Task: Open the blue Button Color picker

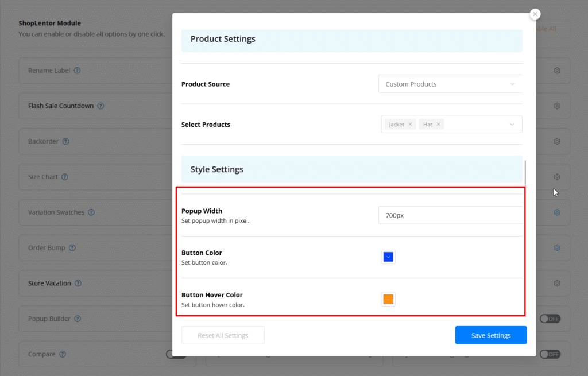Action: coord(388,257)
